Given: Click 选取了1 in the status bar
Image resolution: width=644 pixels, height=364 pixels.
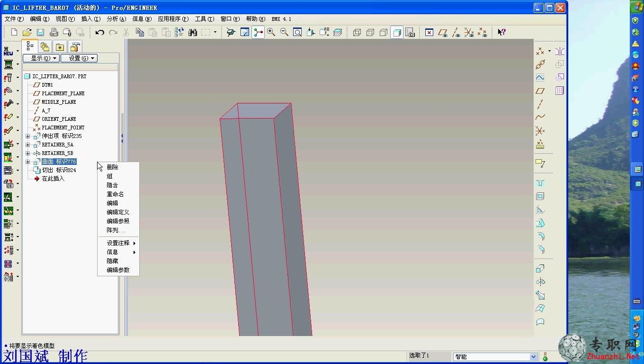Looking at the screenshot, I should tap(419, 355).
